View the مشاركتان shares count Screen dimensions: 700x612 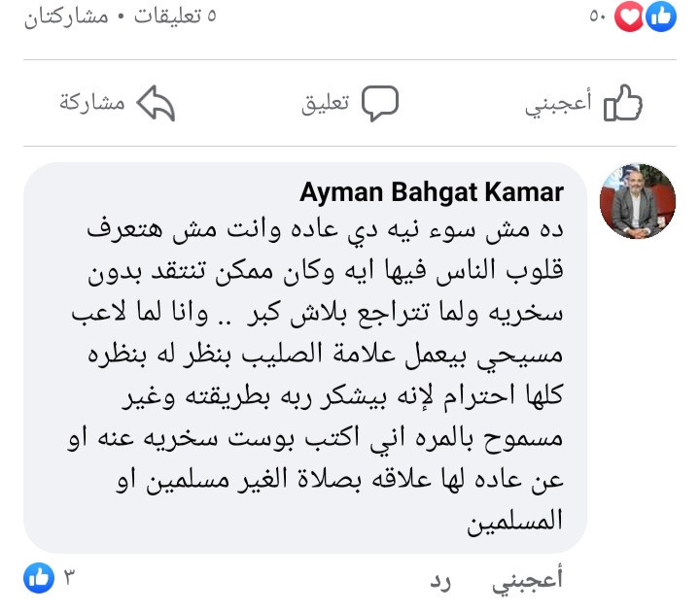click(x=66, y=17)
